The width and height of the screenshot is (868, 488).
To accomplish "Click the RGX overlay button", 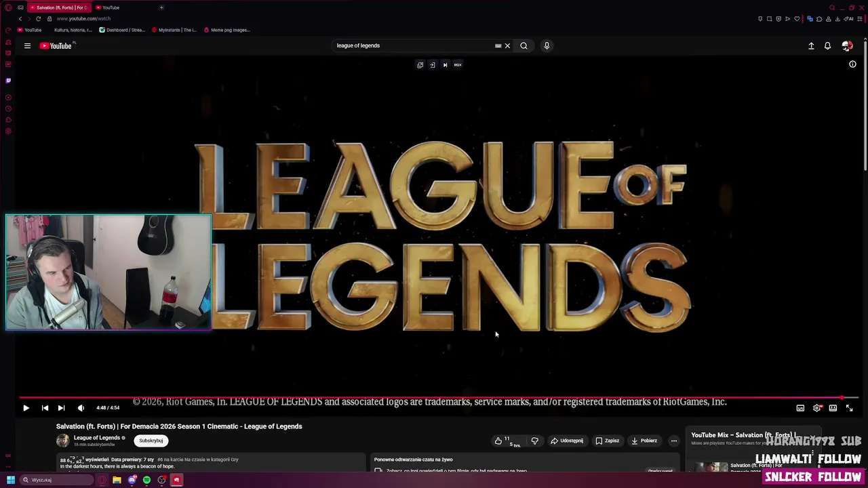I will [458, 65].
